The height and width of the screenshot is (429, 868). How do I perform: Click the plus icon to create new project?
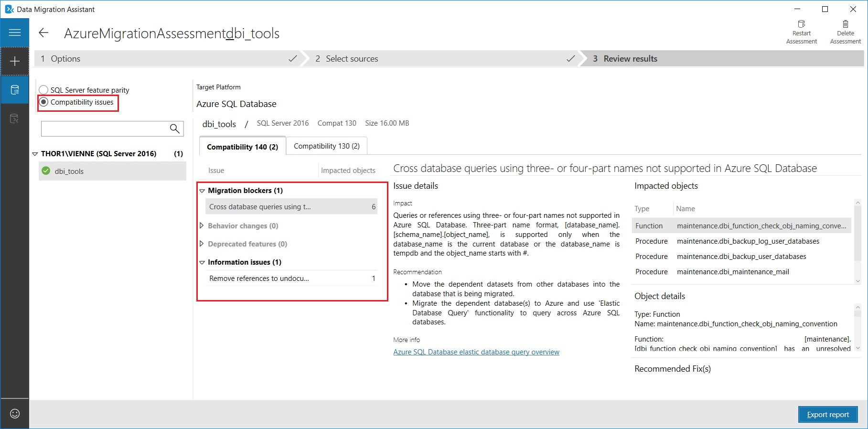click(x=15, y=61)
